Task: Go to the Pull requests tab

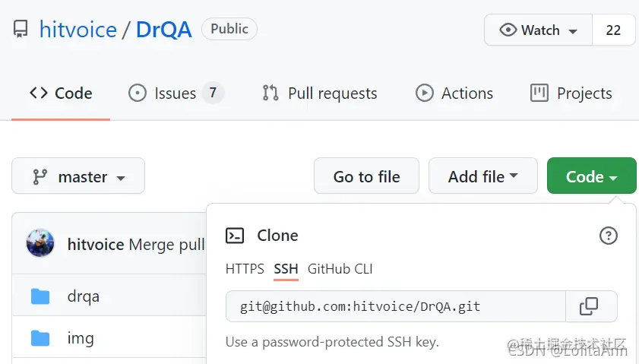Action: click(319, 93)
